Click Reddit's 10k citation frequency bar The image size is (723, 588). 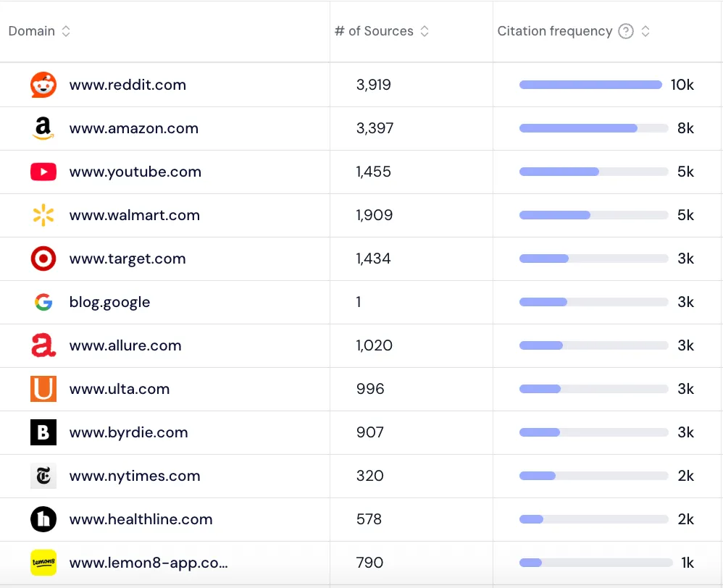click(x=590, y=85)
